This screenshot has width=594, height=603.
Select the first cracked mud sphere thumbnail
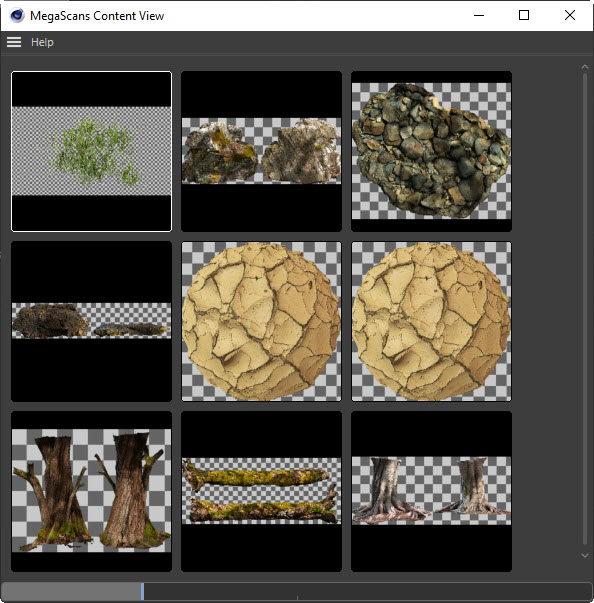click(261, 321)
